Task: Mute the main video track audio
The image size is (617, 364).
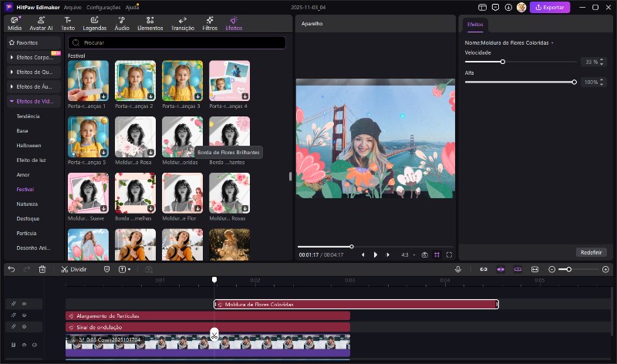Action: click(x=35, y=344)
